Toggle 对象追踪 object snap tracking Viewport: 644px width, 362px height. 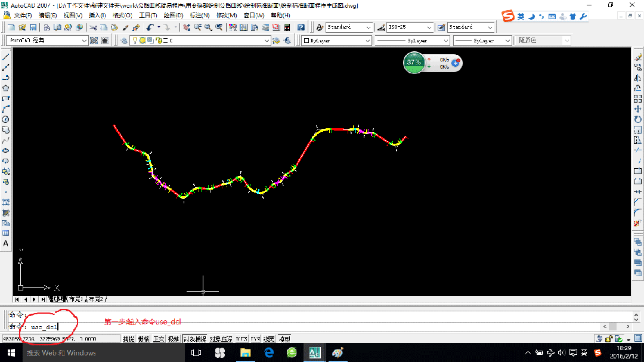221,339
